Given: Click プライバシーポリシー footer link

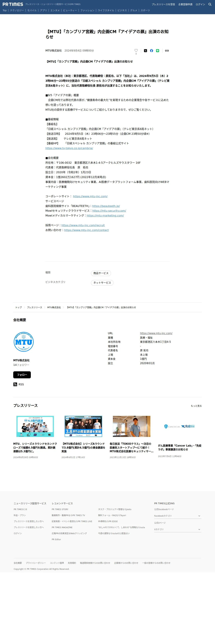Looking at the screenshot, I should point(36,563).
